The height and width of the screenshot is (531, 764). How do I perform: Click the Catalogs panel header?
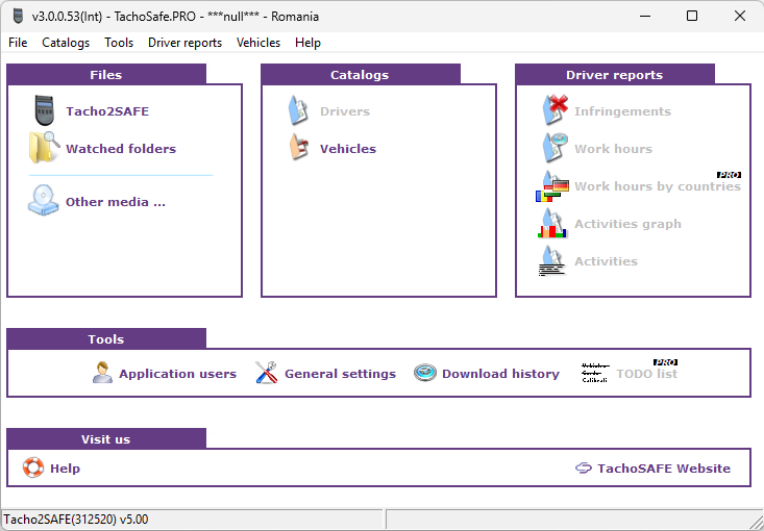click(x=361, y=74)
